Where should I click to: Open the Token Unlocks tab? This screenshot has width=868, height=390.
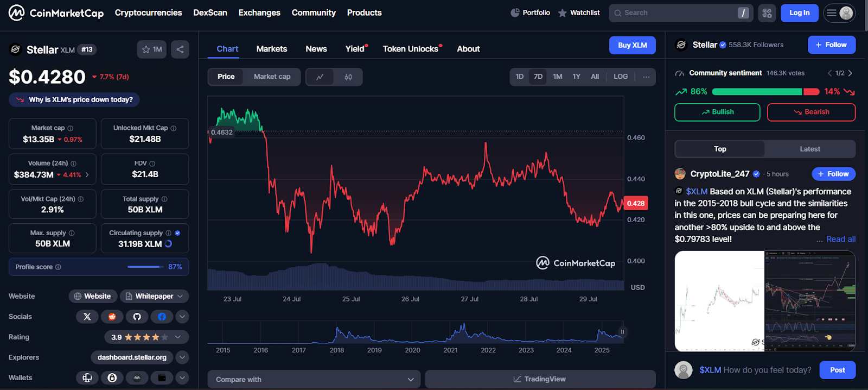pyautogui.click(x=411, y=49)
